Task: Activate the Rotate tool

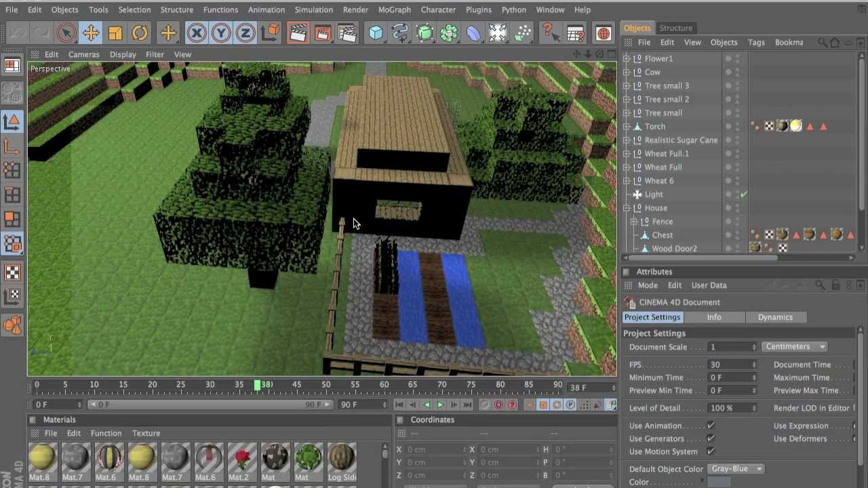Action: [x=140, y=33]
